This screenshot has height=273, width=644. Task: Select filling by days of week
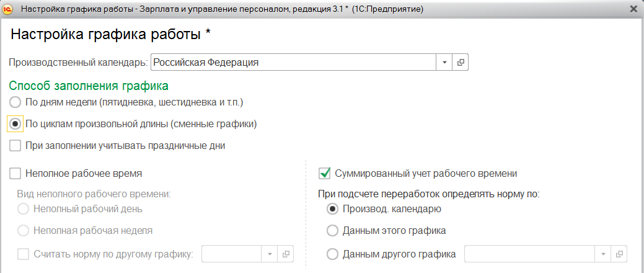15,102
